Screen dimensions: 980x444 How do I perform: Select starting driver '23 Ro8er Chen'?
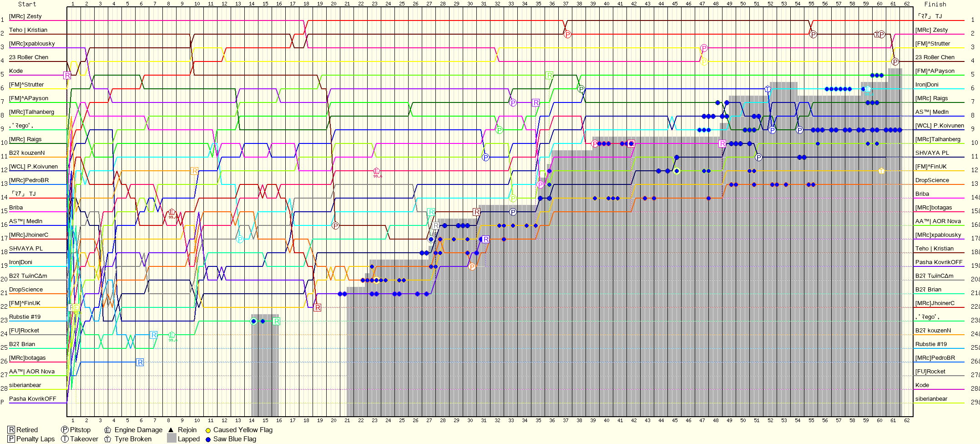click(x=29, y=57)
